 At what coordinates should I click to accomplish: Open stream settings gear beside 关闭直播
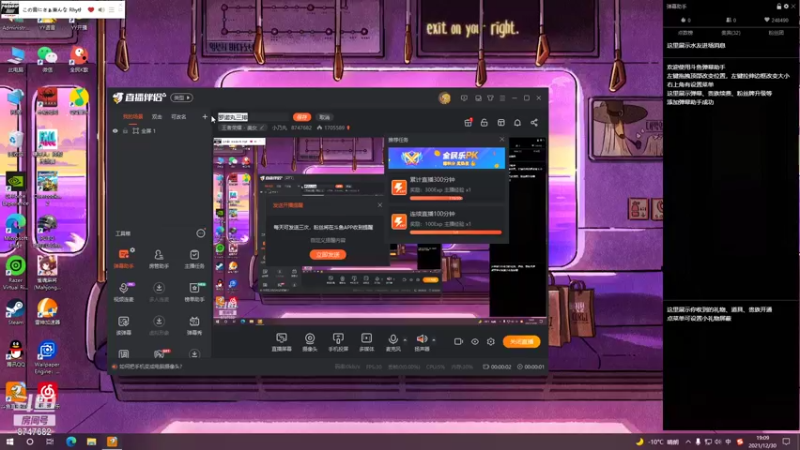(x=491, y=341)
